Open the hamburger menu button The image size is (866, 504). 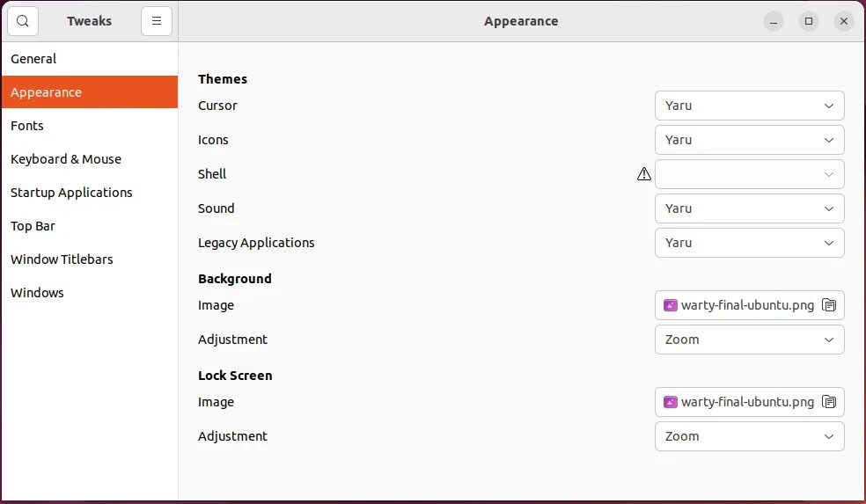pyautogui.click(x=157, y=21)
